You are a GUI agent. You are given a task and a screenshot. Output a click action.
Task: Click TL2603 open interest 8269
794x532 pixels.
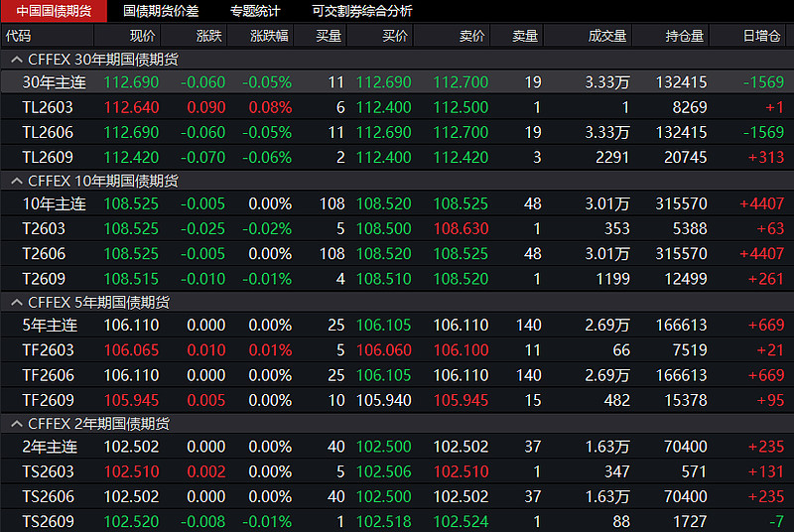pos(689,107)
